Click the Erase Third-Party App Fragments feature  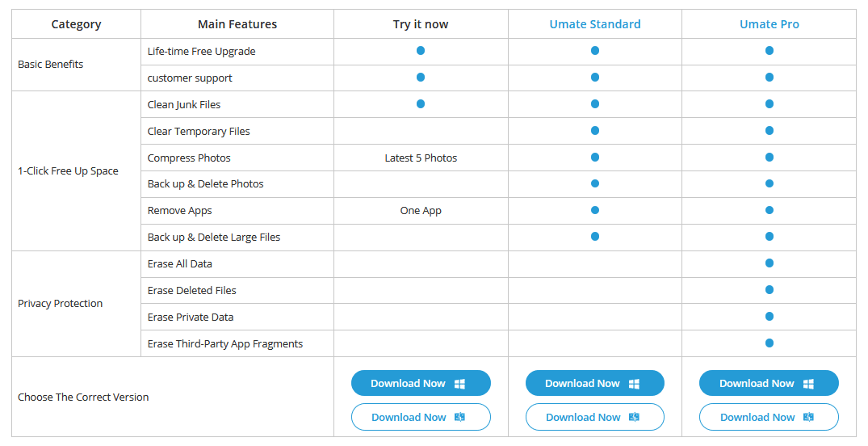(x=224, y=344)
